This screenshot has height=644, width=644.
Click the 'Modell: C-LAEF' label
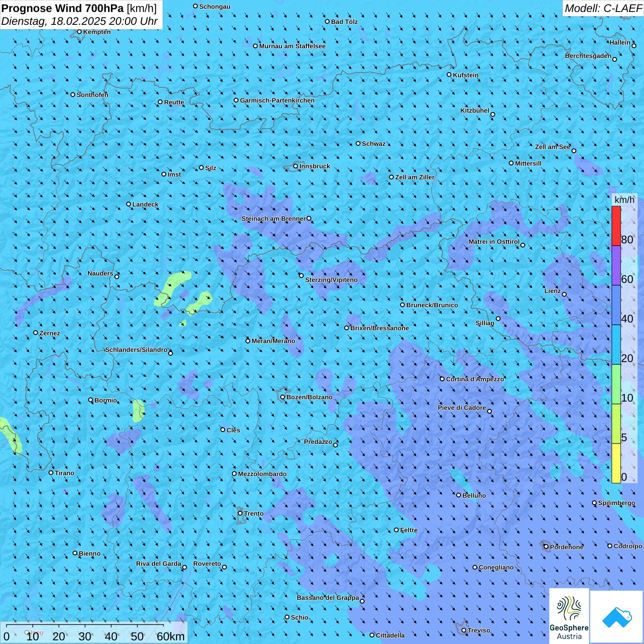[x=603, y=8]
